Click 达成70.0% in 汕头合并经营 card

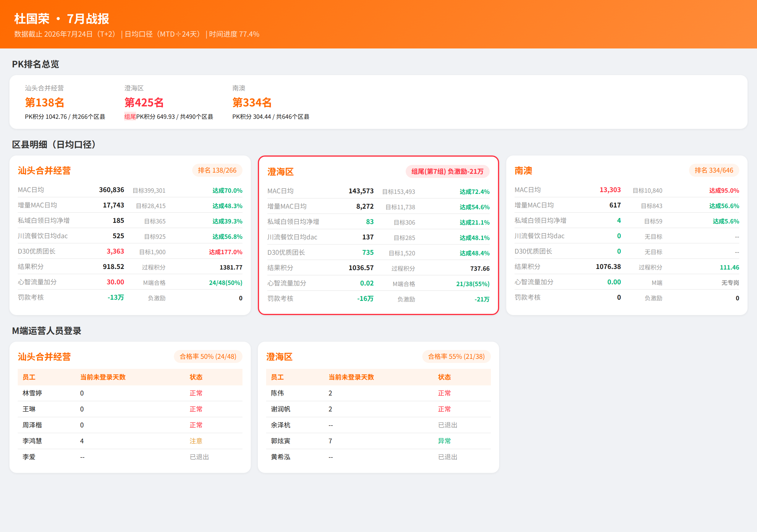tap(227, 191)
